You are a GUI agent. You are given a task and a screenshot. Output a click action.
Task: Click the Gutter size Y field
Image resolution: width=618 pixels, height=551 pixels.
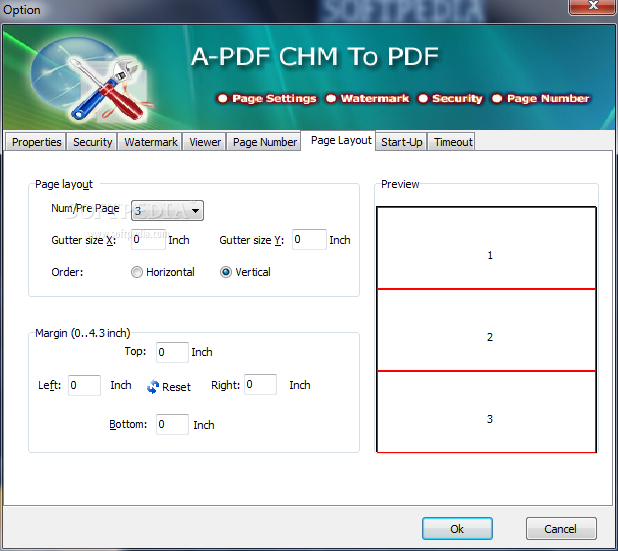tap(309, 239)
